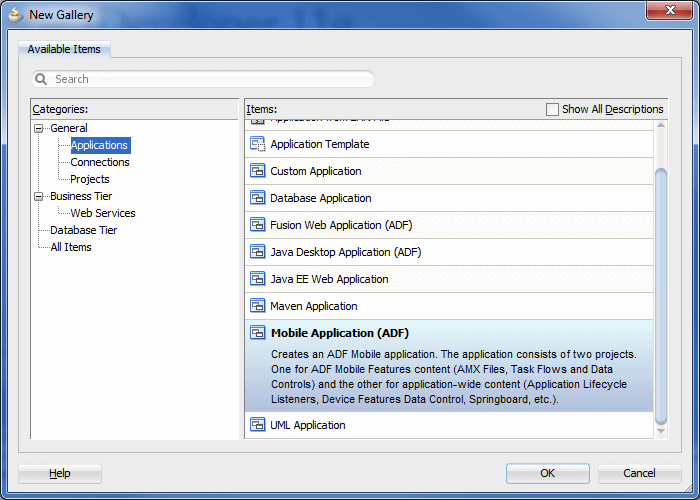Open the Help button
Viewport: 700px width, 500px height.
60,473
